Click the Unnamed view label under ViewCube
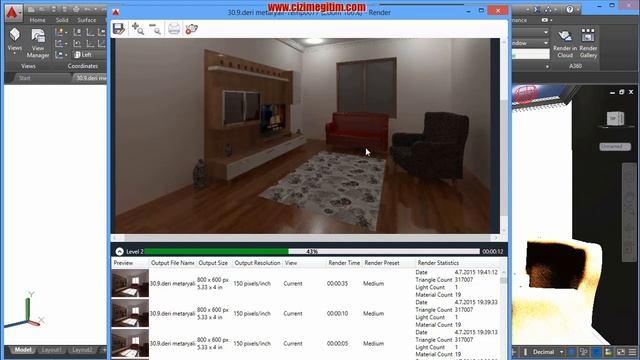Screen dimensions: 640x360 click(x=615, y=146)
